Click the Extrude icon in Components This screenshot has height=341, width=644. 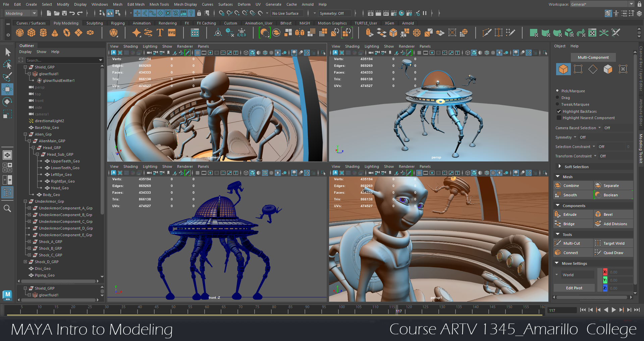click(558, 214)
